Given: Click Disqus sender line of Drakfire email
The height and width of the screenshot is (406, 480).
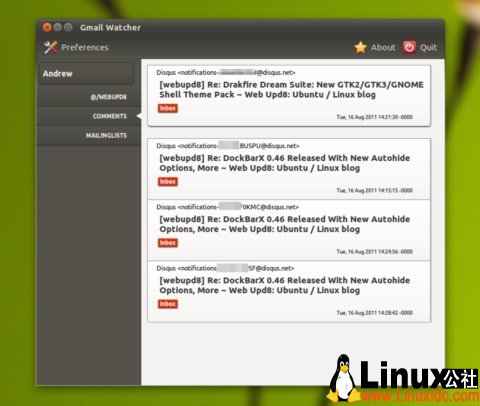Looking at the screenshot, I should [x=226, y=72].
